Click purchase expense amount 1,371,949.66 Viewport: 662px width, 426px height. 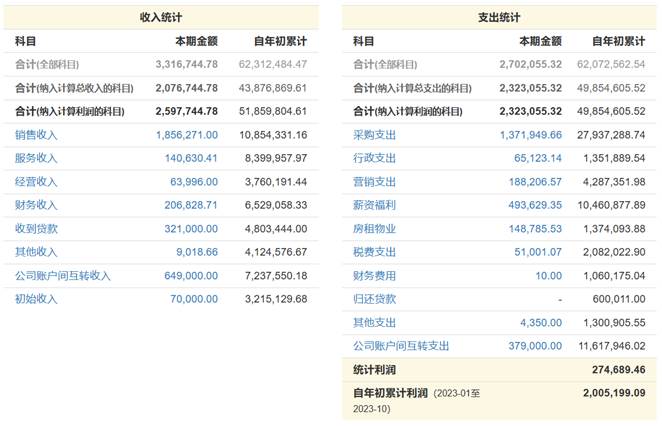[531, 135]
